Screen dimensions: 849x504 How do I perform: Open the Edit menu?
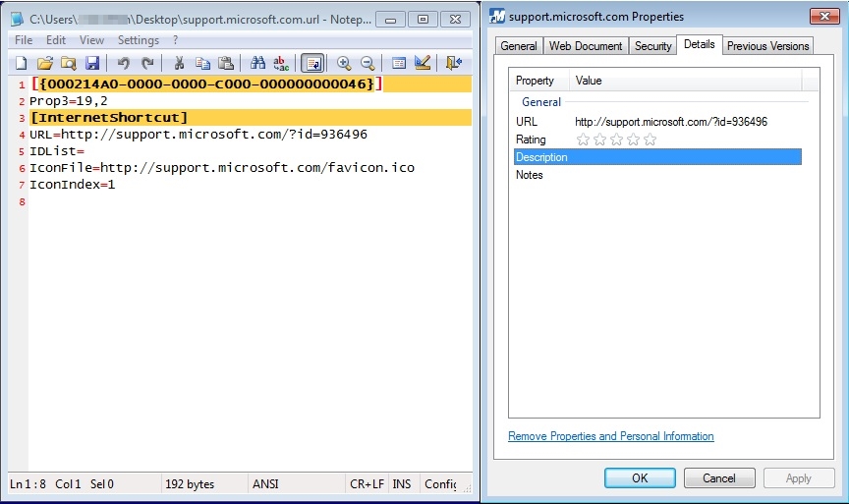pos(56,40)
